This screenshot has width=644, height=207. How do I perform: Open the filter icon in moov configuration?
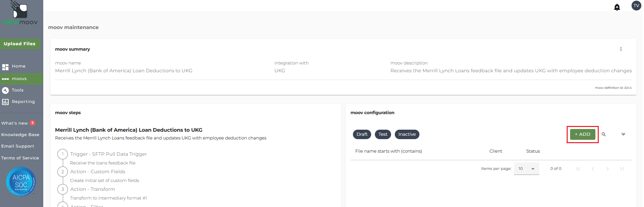(623, 134)
